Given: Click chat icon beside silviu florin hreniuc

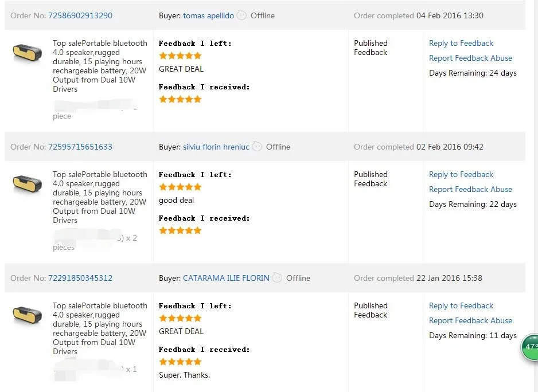Looking at the screenshot, I should (257, 147).
